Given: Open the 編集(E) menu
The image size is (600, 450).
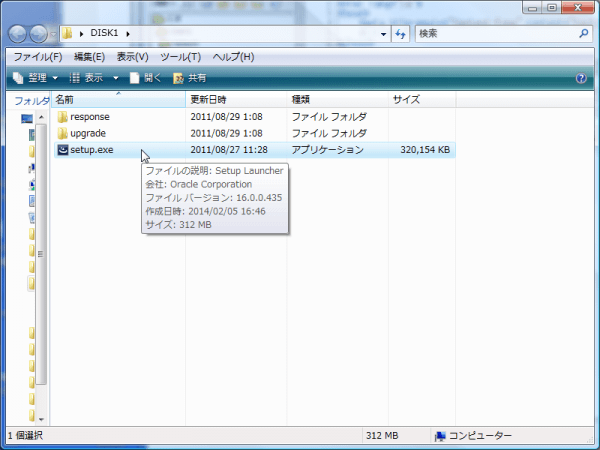Looking at the screenshot, I should tap(89, 57).
